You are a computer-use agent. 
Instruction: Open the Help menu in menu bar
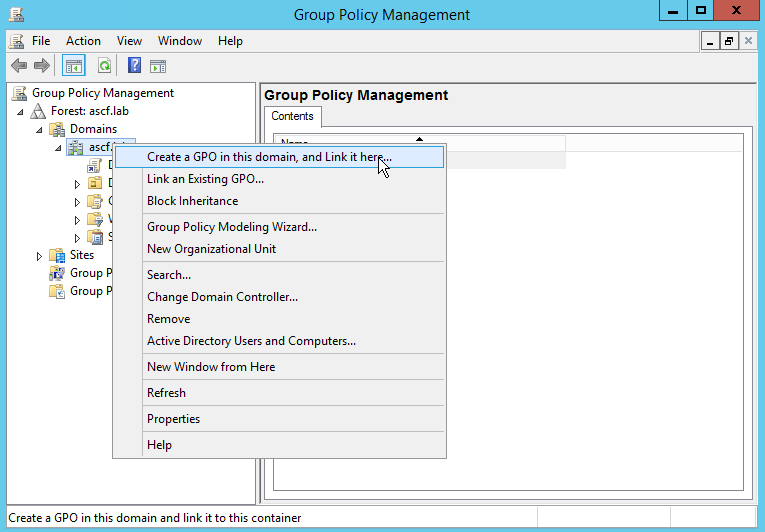click(x=230, y=41)
